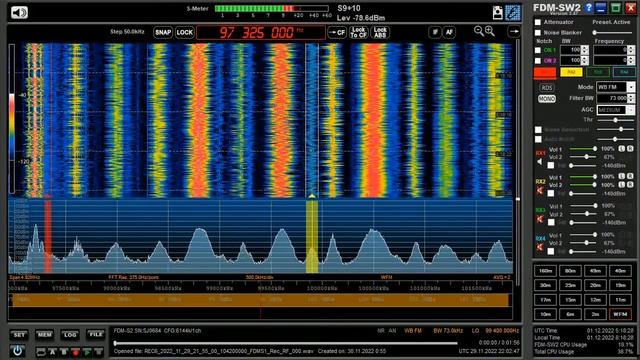640x360 pixels.
Task: Enable Lock To CF
Action: [358, 33]
